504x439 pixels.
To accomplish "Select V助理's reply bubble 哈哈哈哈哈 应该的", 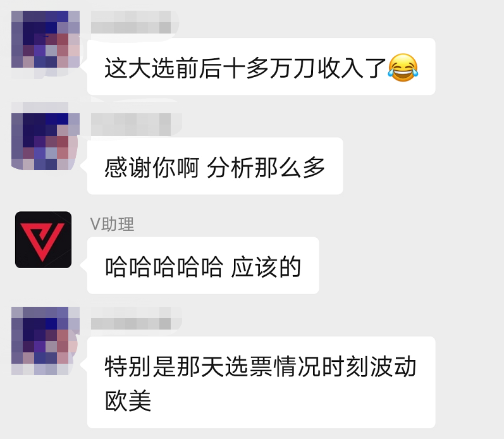I will tap(203, 266).
